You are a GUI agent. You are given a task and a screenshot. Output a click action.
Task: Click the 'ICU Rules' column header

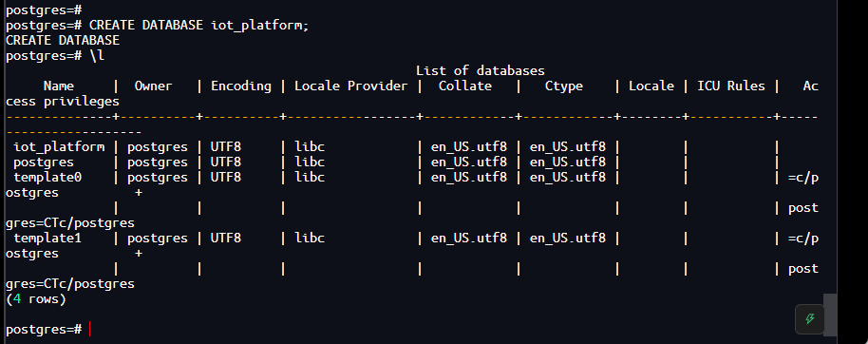pos(730,86)
